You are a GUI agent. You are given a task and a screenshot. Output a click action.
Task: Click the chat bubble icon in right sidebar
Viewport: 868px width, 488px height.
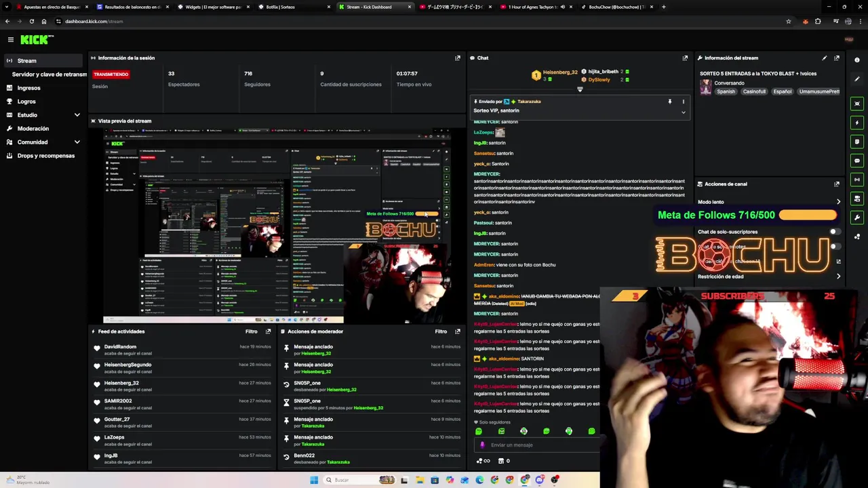click(857, 161)
